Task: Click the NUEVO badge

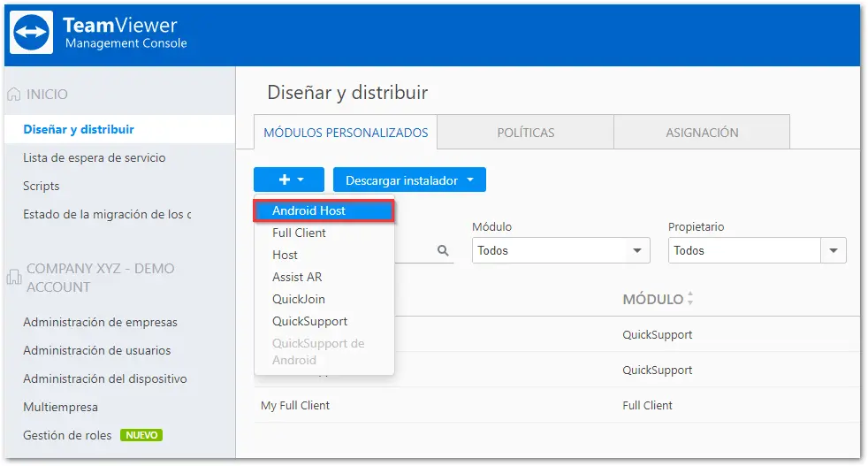Action: (141, 435)
